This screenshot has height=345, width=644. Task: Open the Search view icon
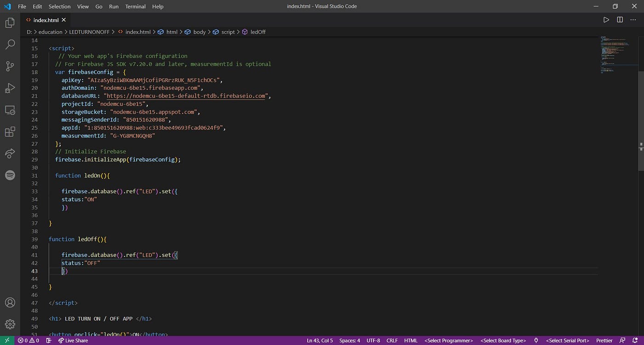[10, 45]
